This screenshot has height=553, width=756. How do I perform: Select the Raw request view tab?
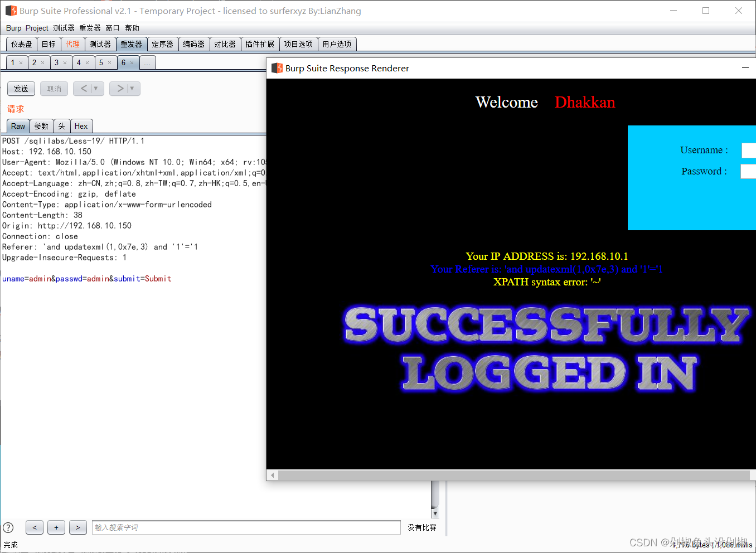[x=18, y=126]
